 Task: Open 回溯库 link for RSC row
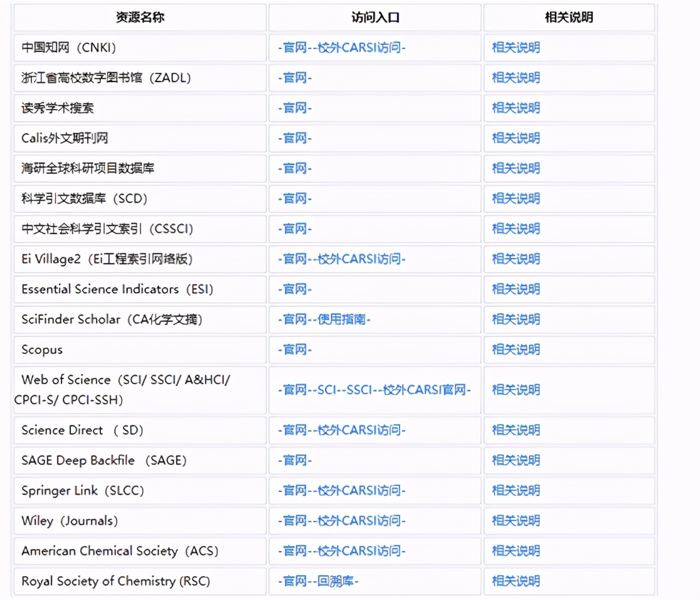336,581
